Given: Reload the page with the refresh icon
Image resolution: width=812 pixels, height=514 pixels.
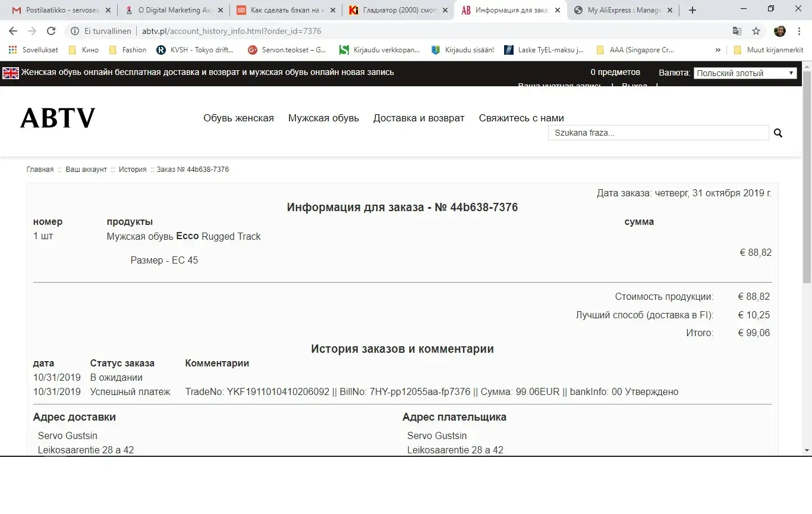Looking at the screenshot, I should (51, 31).
